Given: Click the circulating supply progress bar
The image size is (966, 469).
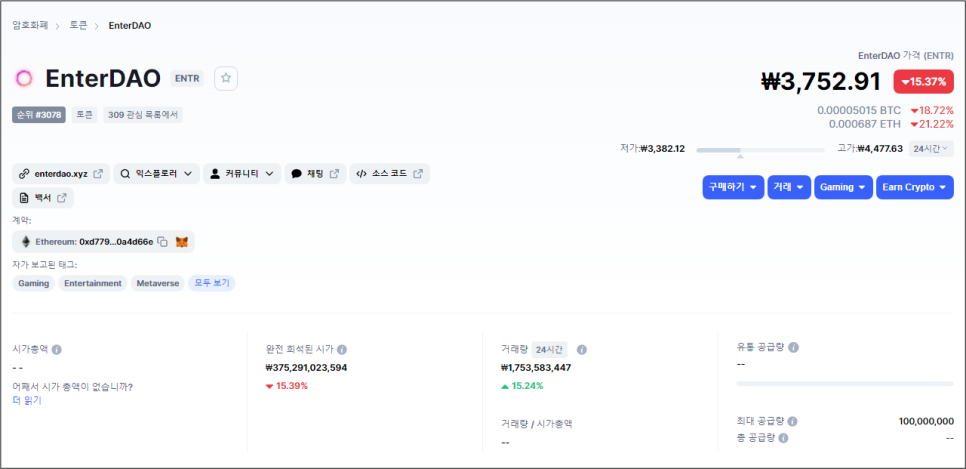Looking at the screenshot, I should click(845, 383).
